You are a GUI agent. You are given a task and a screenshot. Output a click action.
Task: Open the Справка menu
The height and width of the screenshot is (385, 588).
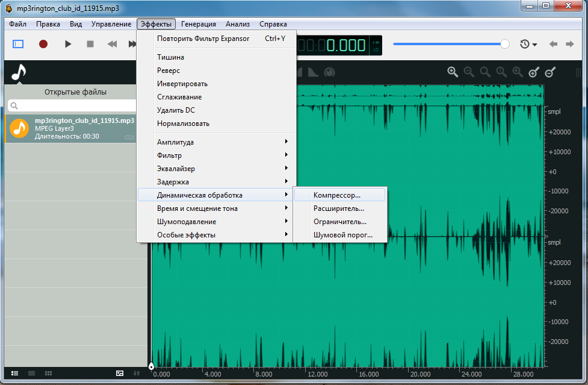(x=273, y=23)
